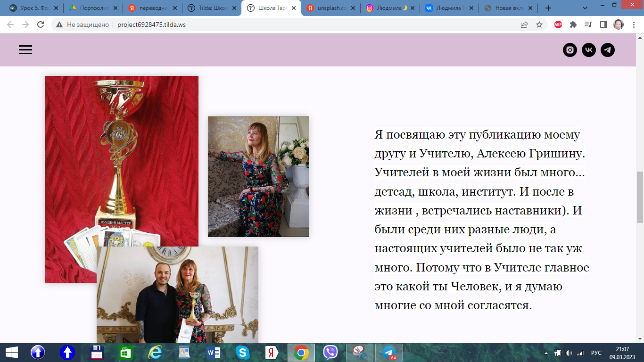Switch to the 'Урок 5' tab

33,8
